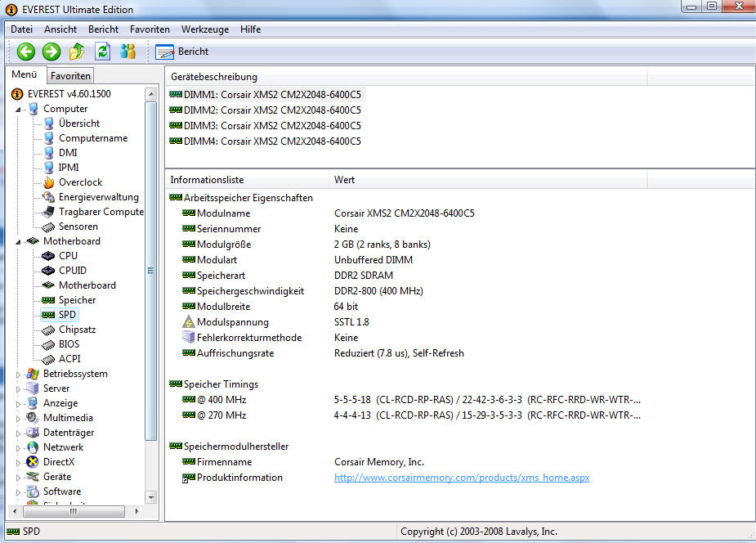Viewport: 756px width, 543px height.
Task: Select the ACPI icon in the tree
Action: (48, 359)
